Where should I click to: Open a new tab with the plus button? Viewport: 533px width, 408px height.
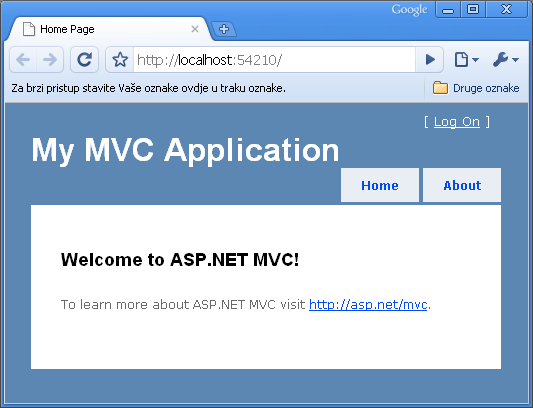coord(224,29)
